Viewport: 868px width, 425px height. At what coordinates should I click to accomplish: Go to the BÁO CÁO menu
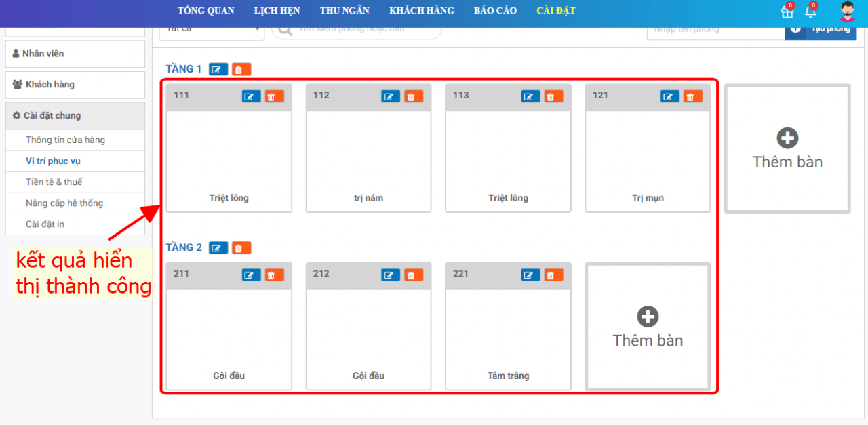tap(495, 11)
